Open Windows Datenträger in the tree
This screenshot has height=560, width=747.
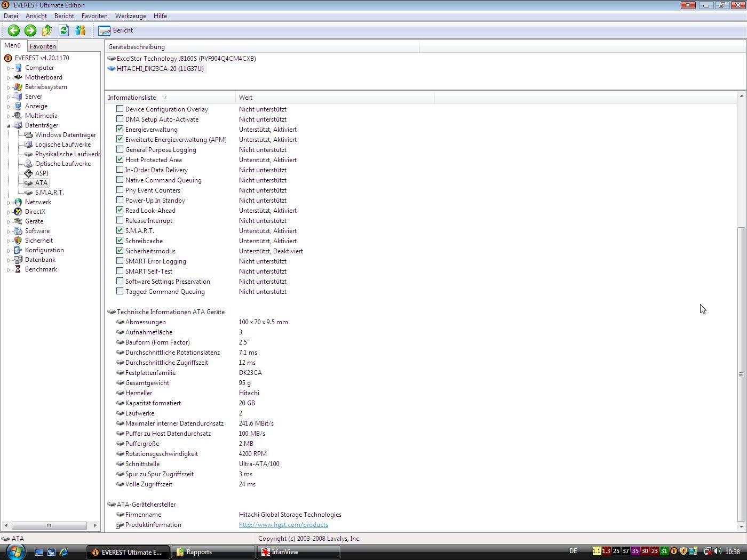65,135
